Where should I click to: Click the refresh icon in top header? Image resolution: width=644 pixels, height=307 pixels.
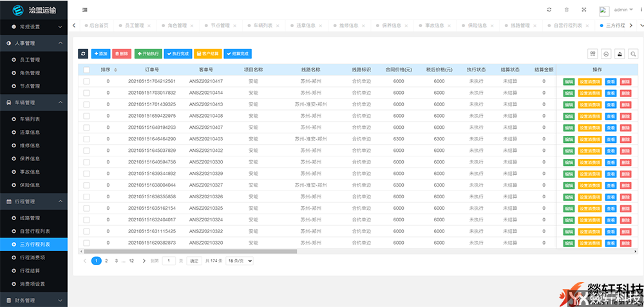click(549, 10)
